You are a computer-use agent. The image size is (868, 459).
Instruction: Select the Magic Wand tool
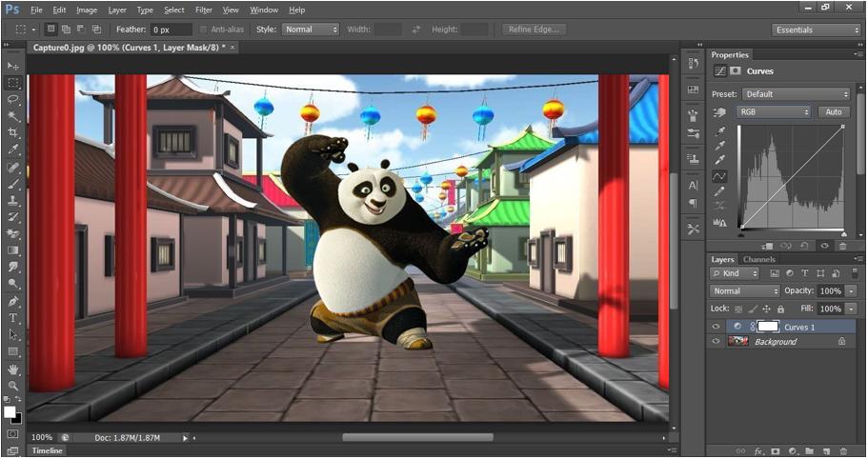pyautogui.click(x=13, y=116)
